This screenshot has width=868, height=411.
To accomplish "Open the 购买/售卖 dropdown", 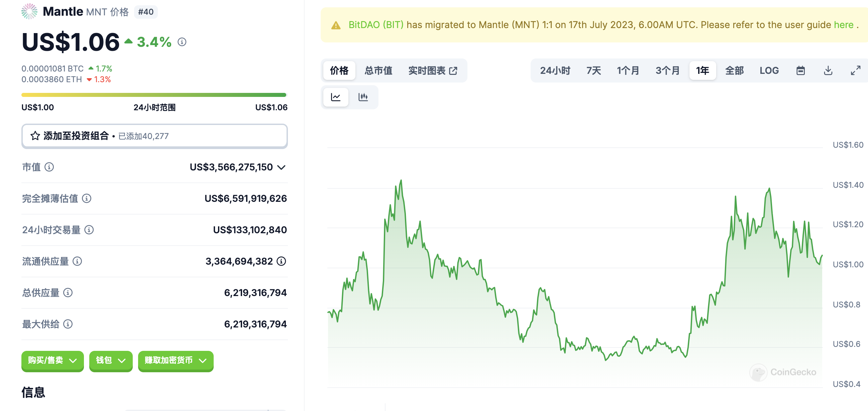I will tap(52, 361).
